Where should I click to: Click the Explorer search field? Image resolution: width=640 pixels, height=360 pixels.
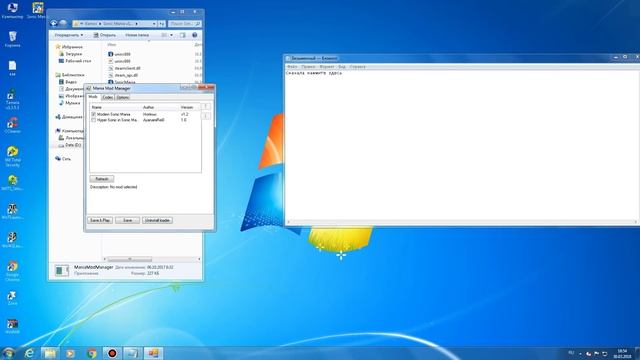coord(184,24)
